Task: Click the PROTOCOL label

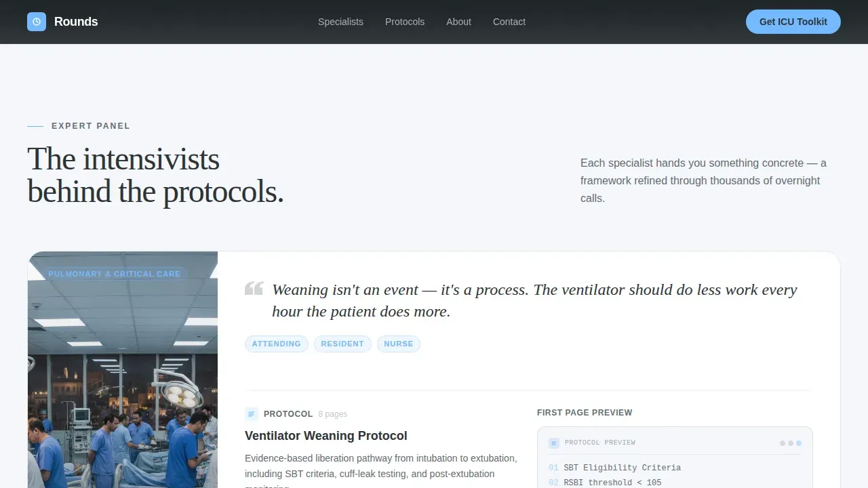Action: tap(288, 413)
